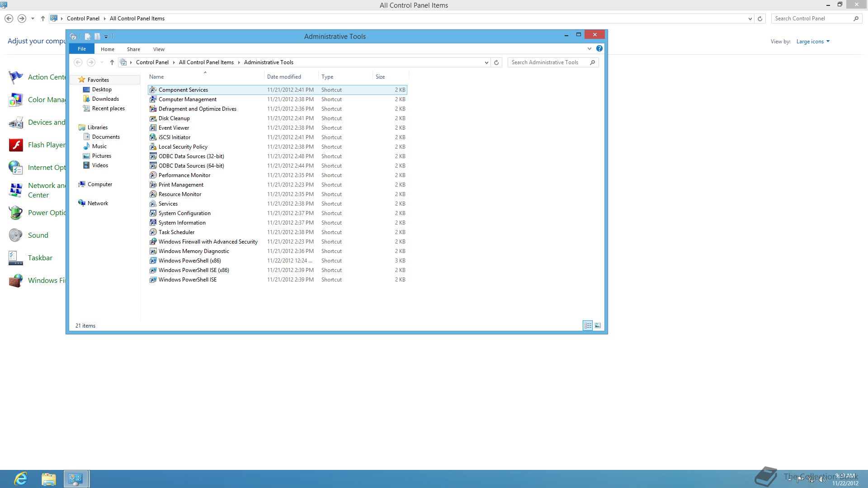Click Control Panel breadcrumb in Explorer address bar
This screenshot has width=868, height=488.
click(152, 62)
